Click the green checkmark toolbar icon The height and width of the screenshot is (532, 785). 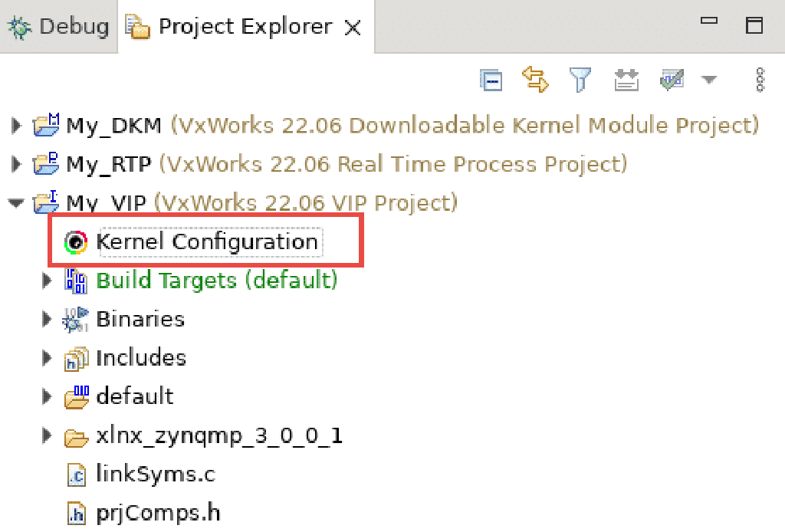[671, 79]
